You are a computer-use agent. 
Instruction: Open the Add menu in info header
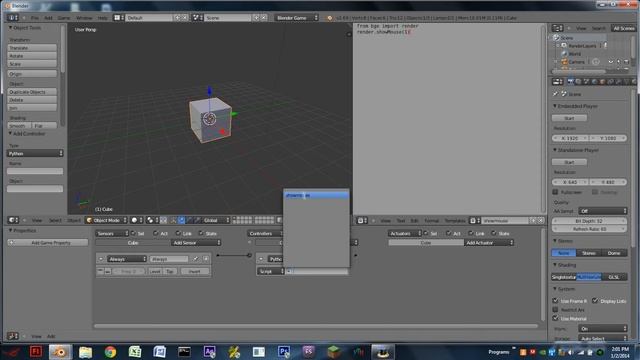[48, 18]
